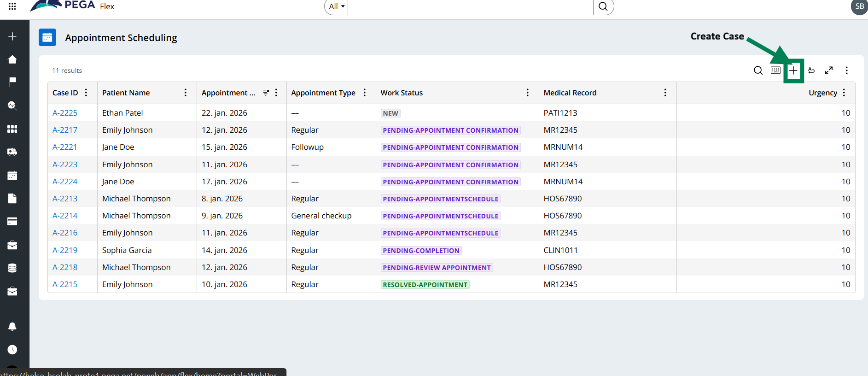Screen dimensions: 868x376
Task: Sort by Medical Record column header
Action: (570, 93)
